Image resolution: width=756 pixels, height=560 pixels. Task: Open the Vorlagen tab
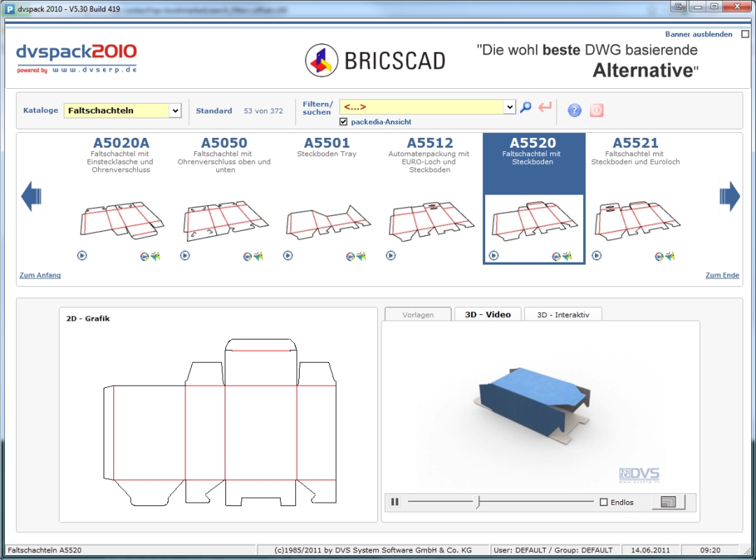417,315
